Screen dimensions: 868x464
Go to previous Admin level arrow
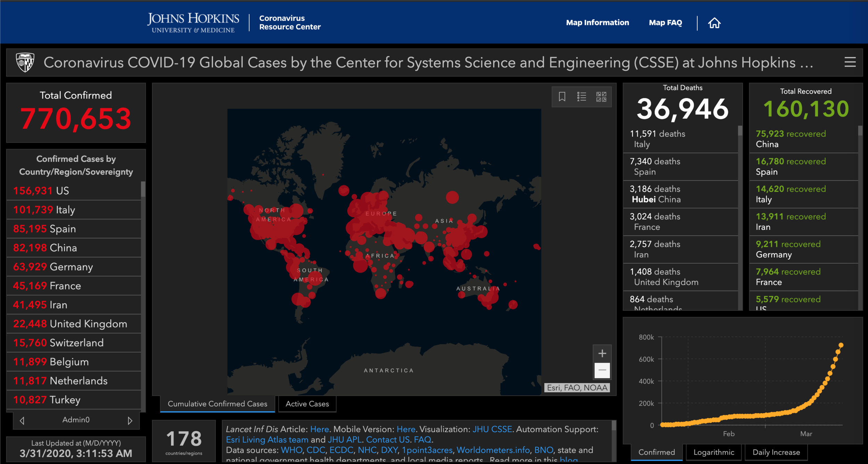(x=22, y=420)
